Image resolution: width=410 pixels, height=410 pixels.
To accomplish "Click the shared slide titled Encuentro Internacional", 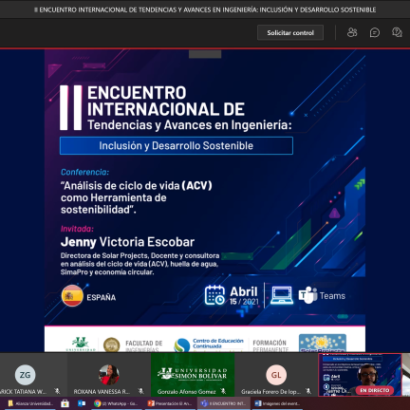I will pyautogui.click(x=205, y=201).
